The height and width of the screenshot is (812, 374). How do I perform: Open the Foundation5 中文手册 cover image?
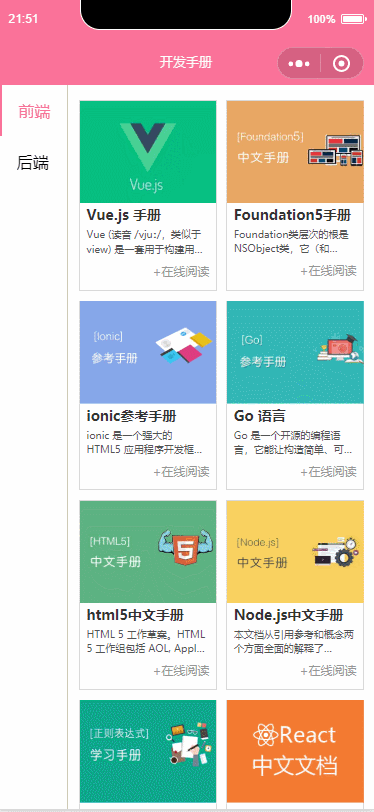pos(295,152)
